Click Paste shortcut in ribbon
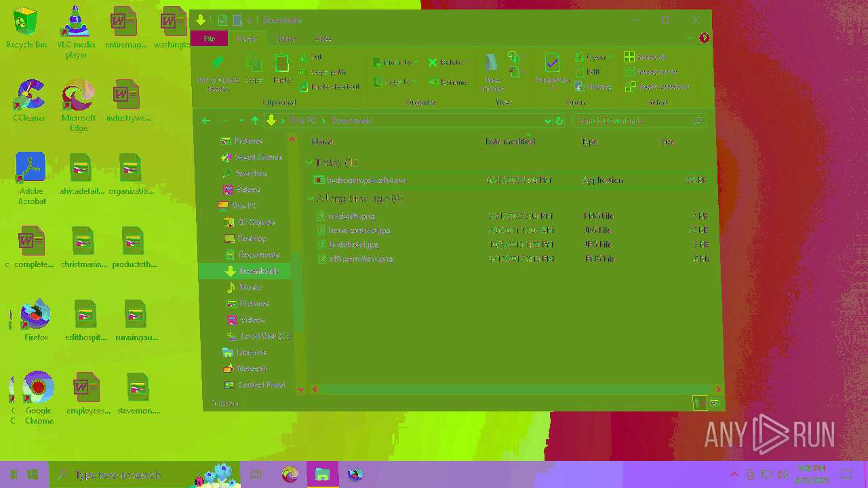 point(330,87)
